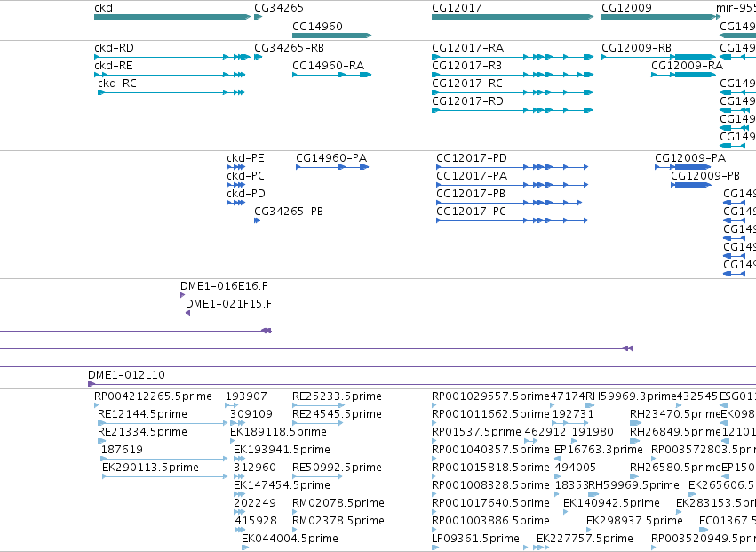
Task: Select EST RP001011662.5prime
Action: (x=434, y=423)
